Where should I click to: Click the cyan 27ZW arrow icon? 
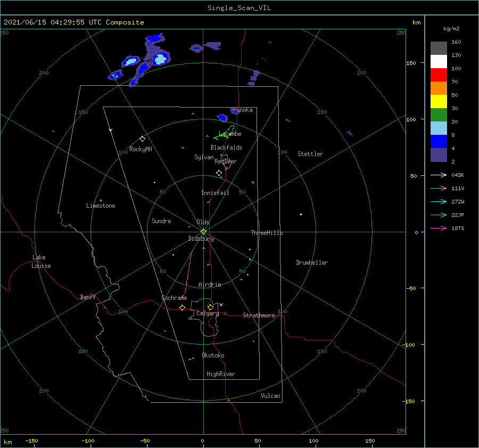[x=439, y=201]
